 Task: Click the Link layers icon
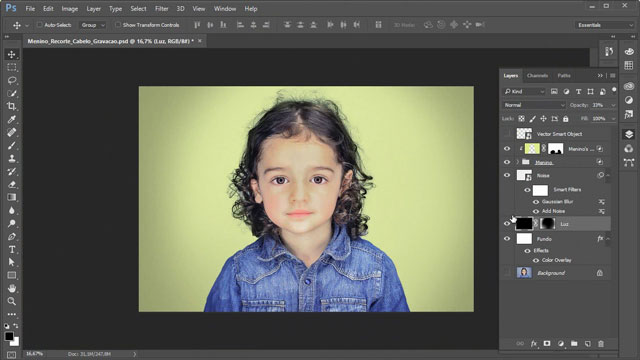[520, 344]
